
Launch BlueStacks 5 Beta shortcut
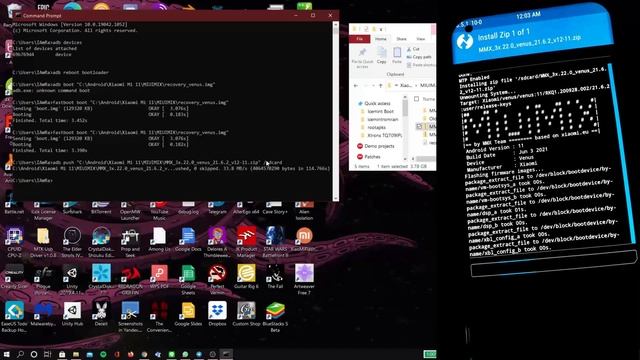275,317
